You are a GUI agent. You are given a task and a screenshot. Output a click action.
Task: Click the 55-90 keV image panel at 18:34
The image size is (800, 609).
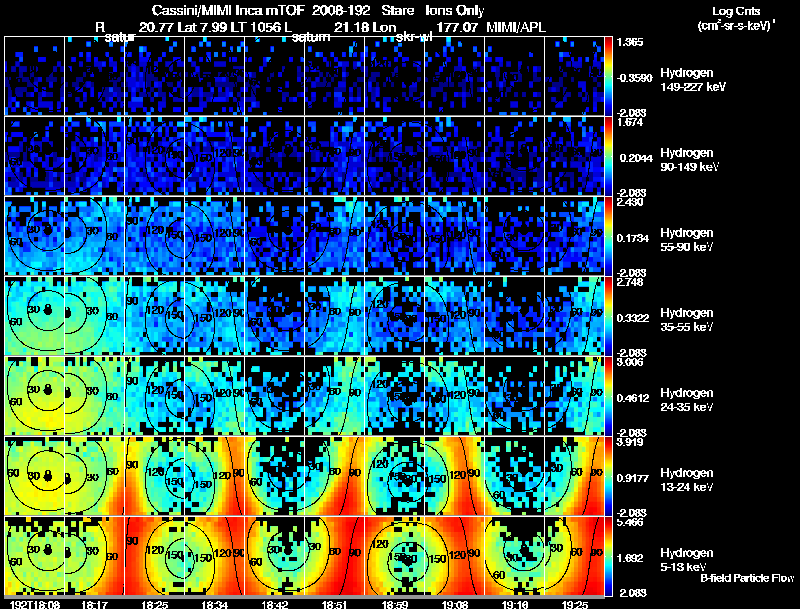click(214, 236)
